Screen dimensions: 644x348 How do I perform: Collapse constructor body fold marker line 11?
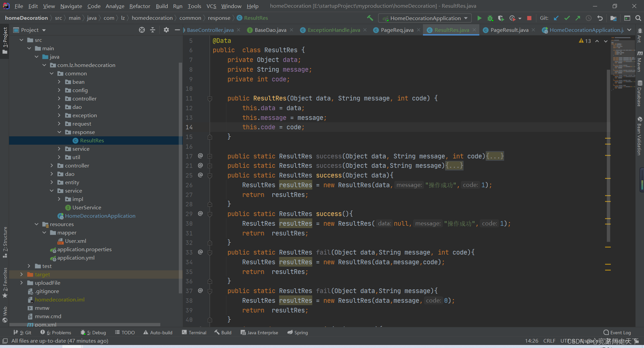click(210, 98)
